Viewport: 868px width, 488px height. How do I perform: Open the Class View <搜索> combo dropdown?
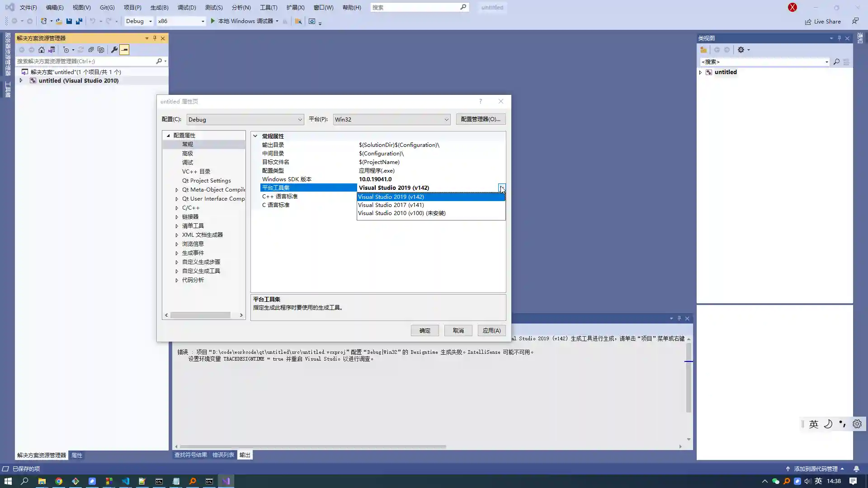[826, 62]
